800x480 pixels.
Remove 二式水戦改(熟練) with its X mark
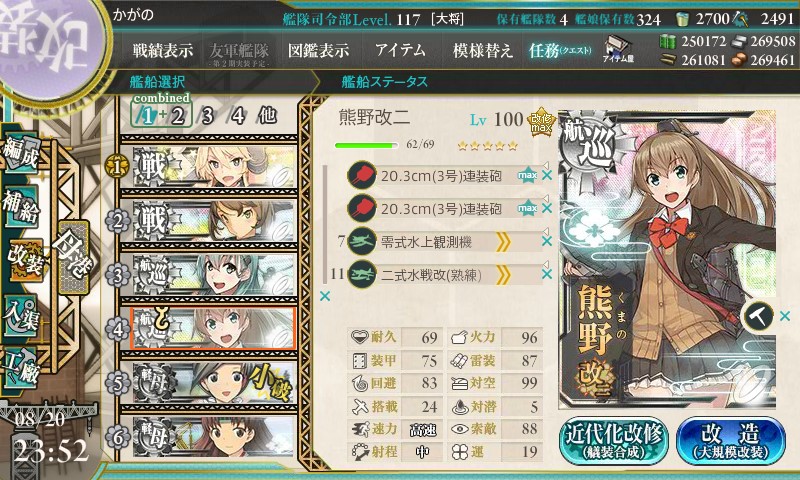coord(547,274)
